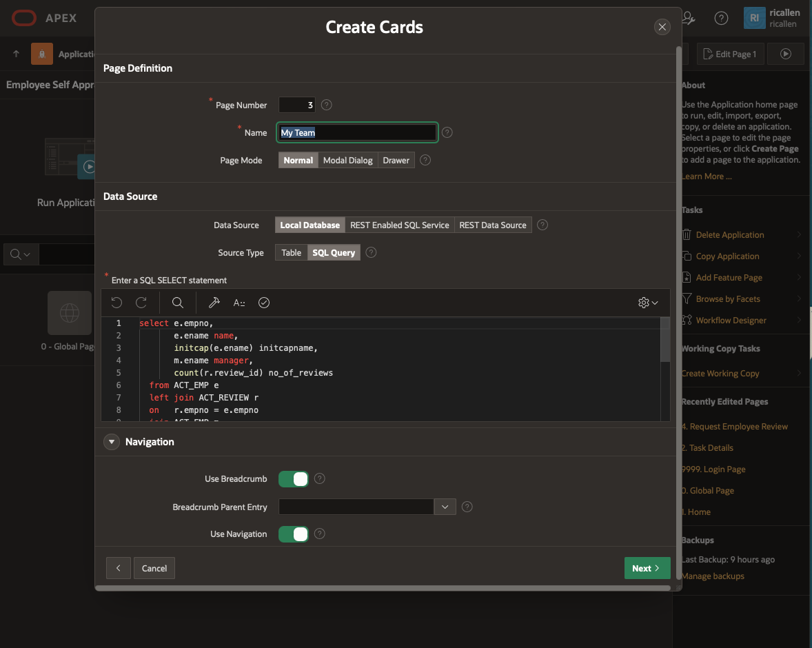Viewport: 812px width, 648px height.
Task: Toggle the Use Breadcrumb switch
Action: point(293,478)
